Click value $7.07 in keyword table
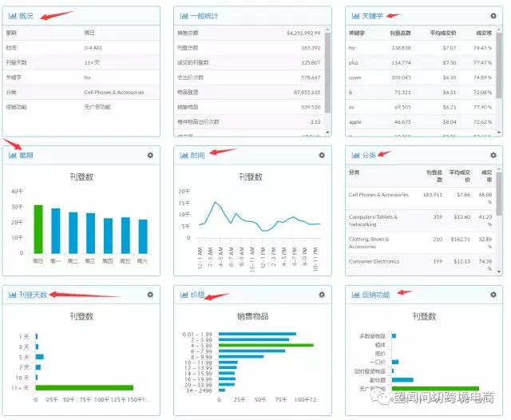Image resolution: width=511 pixels, height=420 pixels. [x=449, y=48]
